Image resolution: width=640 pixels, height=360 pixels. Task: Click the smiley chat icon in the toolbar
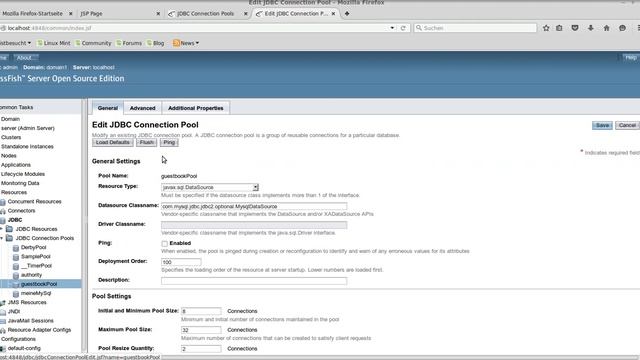coord(622,28)
